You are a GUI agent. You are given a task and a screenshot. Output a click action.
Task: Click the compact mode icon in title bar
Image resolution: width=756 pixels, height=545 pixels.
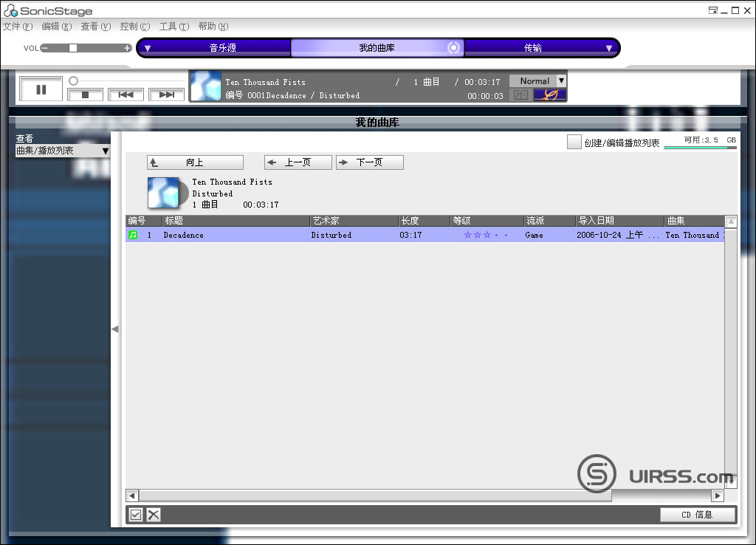[x=713, y=10]
